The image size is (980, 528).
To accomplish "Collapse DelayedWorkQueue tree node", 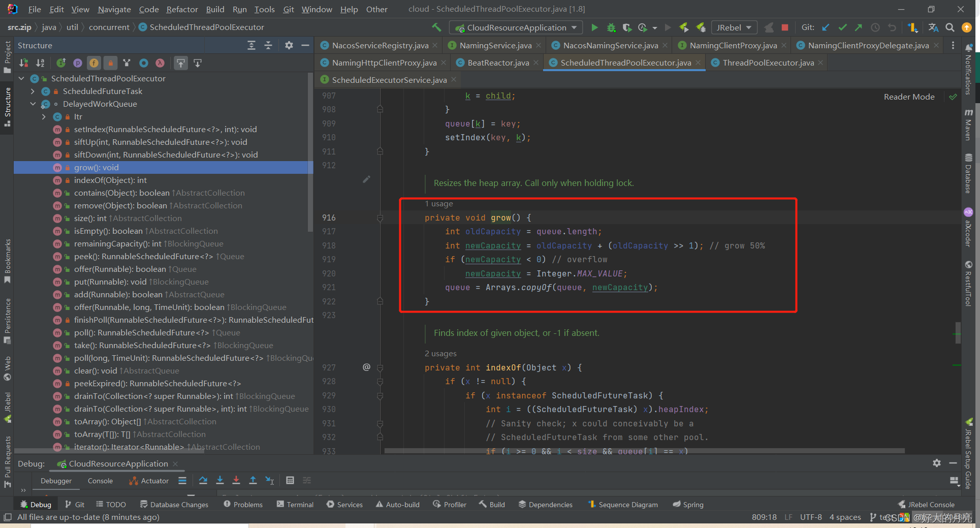I will (33, 104).
